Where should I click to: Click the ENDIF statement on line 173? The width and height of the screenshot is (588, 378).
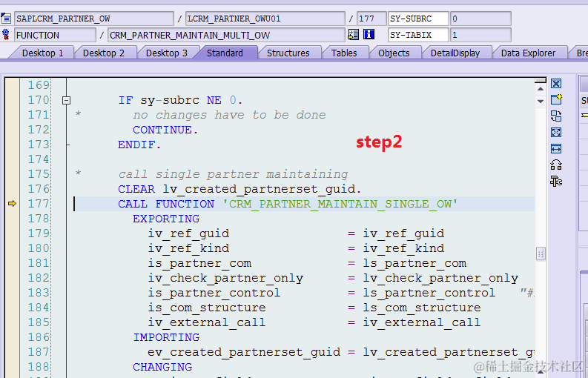pyautogui.click(x=139, y=145)
